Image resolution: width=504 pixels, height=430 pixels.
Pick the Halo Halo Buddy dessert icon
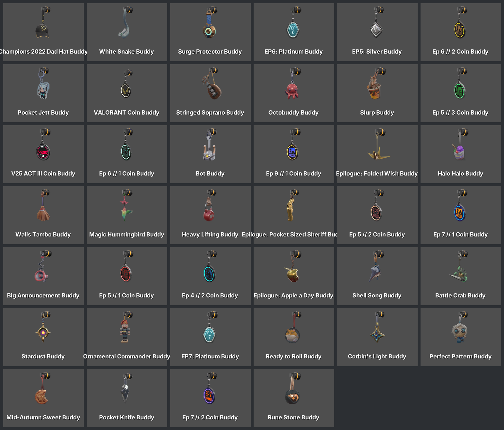tap(460, 144)
